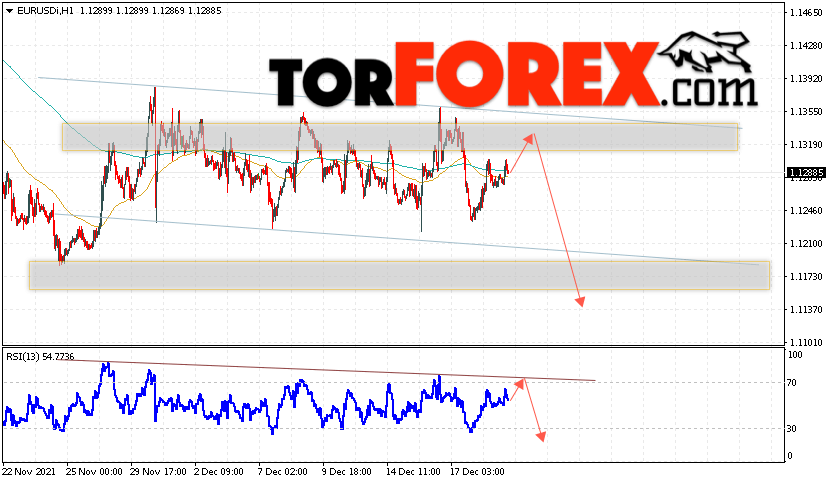Click the 1.14280 price axis label
Image resolution: width=830 pixels, height=483 pixels.
click(x=806, y=46)
